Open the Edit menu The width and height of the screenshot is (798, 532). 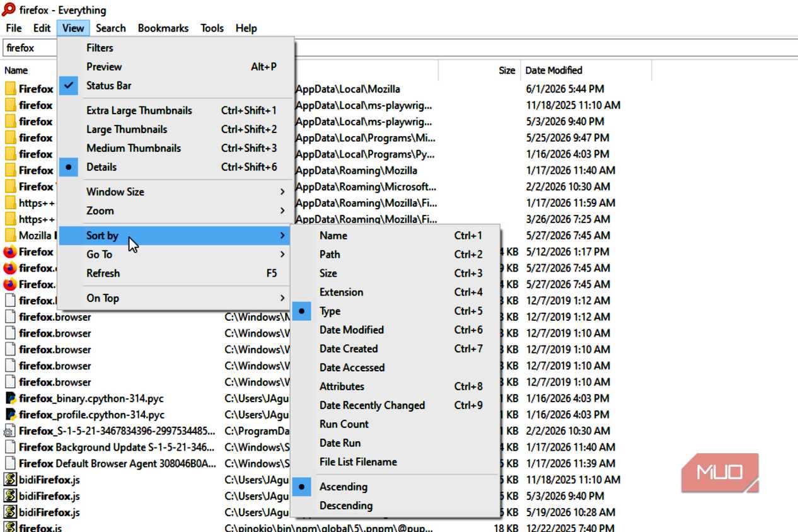click(x=42, y=28)
